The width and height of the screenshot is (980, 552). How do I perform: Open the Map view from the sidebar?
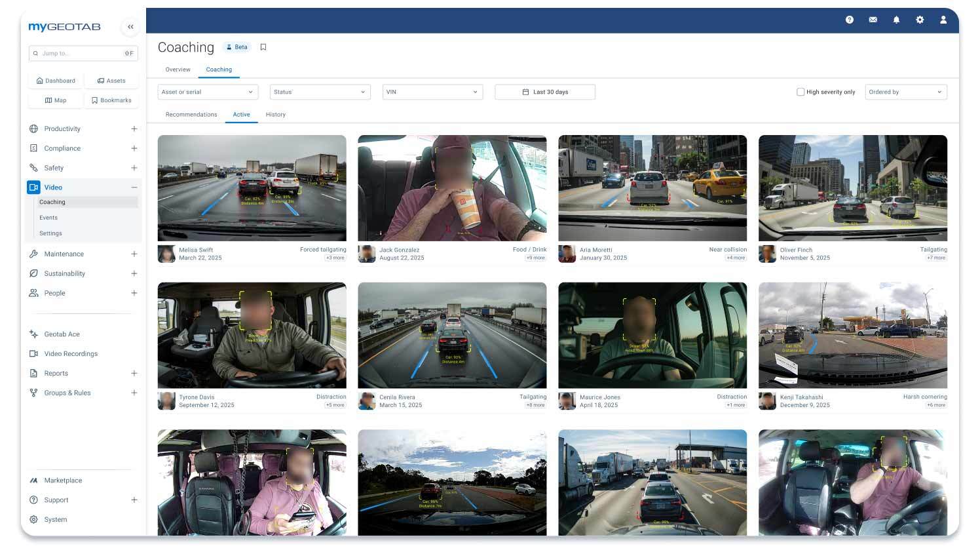[57, 100]
